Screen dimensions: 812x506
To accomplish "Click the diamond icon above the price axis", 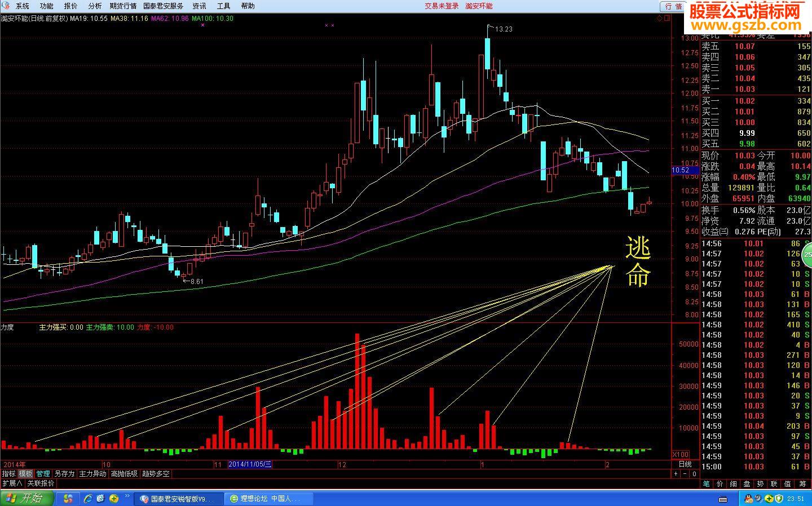I will [659, 18].
